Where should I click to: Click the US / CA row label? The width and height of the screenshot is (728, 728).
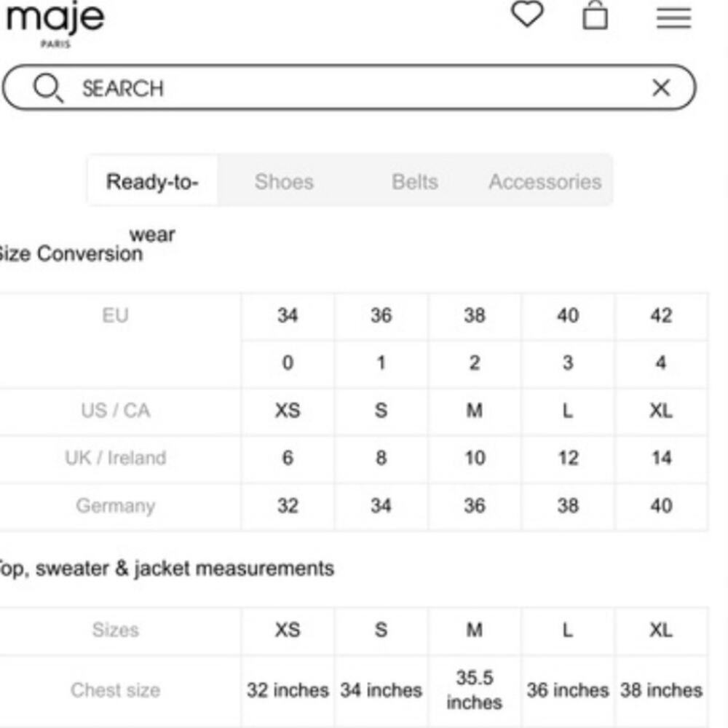click(x=116, y=411)
